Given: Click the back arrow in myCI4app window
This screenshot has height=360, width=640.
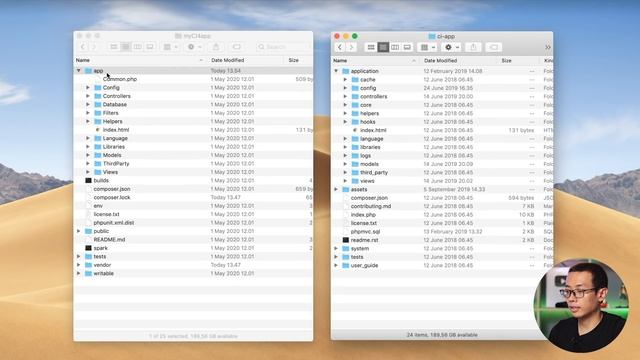Looking at the screenshot, I should point(83,47).
